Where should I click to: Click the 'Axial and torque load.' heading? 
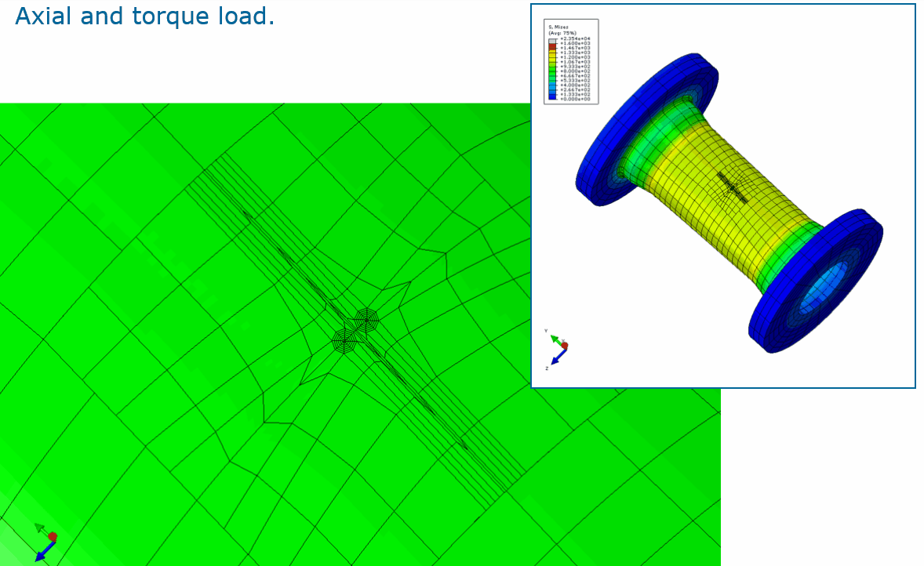[x=144, y=16]
